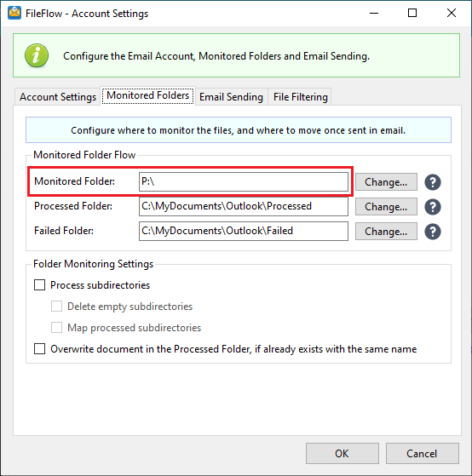The image size is (472, 476).
Task: Click the question mark next to Failed Folder
Action: [x=433, y=232]
